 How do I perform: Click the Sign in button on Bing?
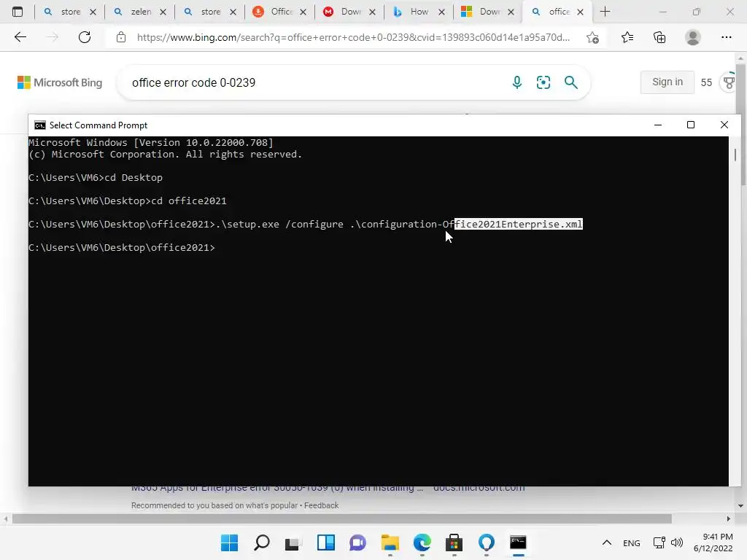tap(667, 82)
